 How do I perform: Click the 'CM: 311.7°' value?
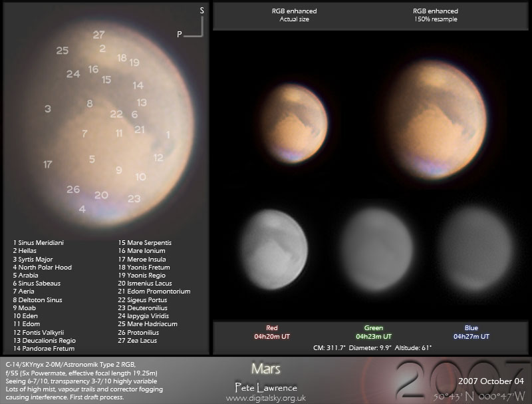[329, 347]
